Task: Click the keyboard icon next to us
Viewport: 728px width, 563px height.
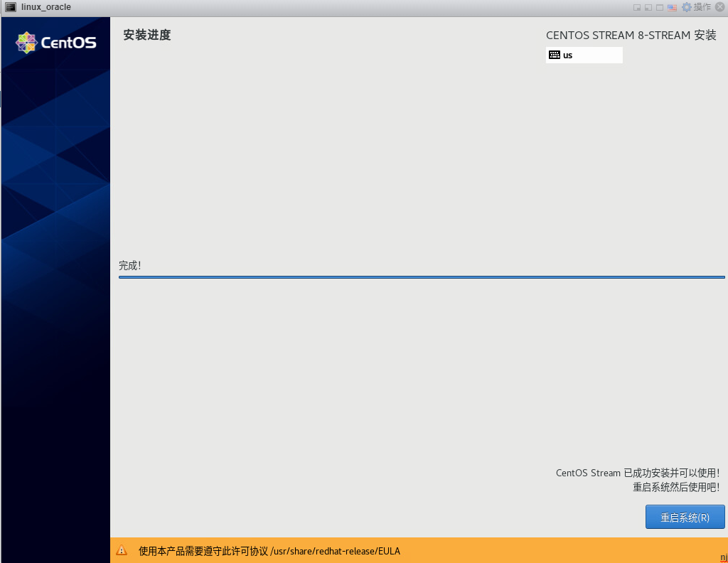Action: [x=555, y=55]
